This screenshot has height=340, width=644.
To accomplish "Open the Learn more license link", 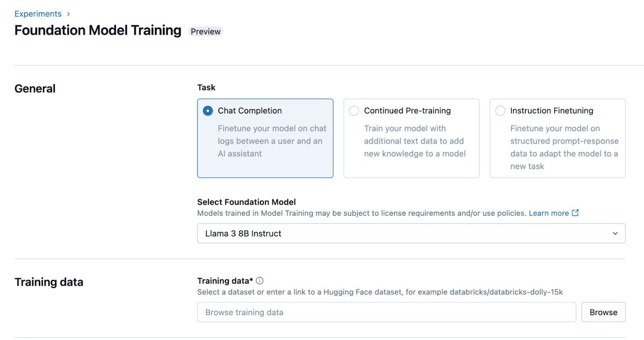I will (x=550, y=213).
